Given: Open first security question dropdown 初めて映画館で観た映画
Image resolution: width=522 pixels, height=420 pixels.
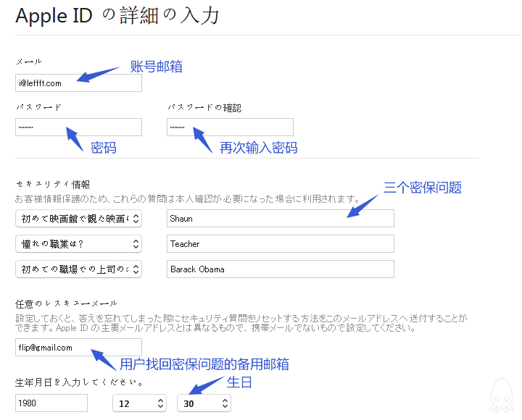Looking at the screenshot, I should [78, 219].
